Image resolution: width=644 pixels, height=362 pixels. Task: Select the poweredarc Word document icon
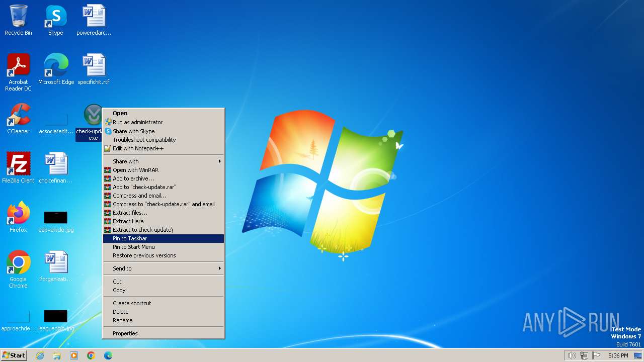click(x=94, y=20)
